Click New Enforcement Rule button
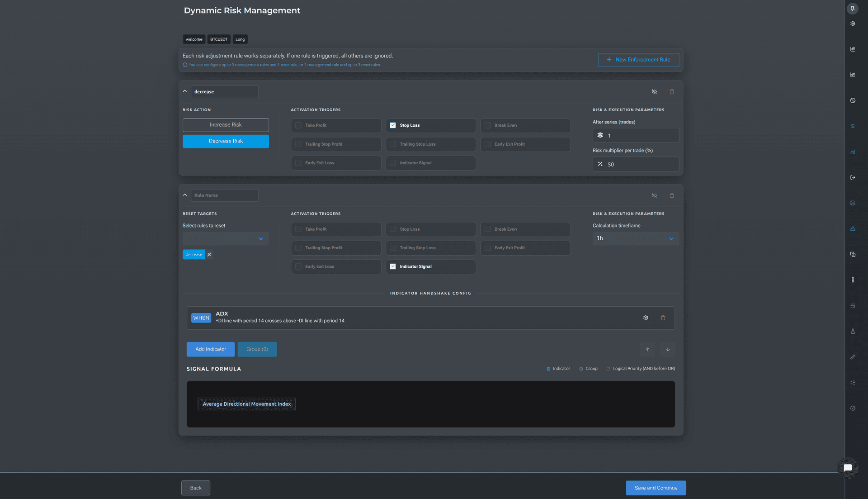This screenshot has height=499, width=868. [x=638, y=60]
